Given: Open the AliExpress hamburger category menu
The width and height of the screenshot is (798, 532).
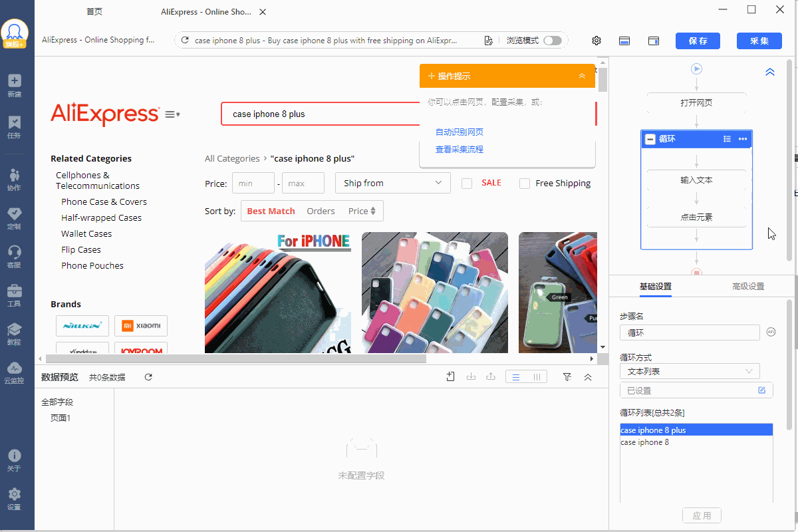Looking at the screenshot, I should (x=172, y=114).
